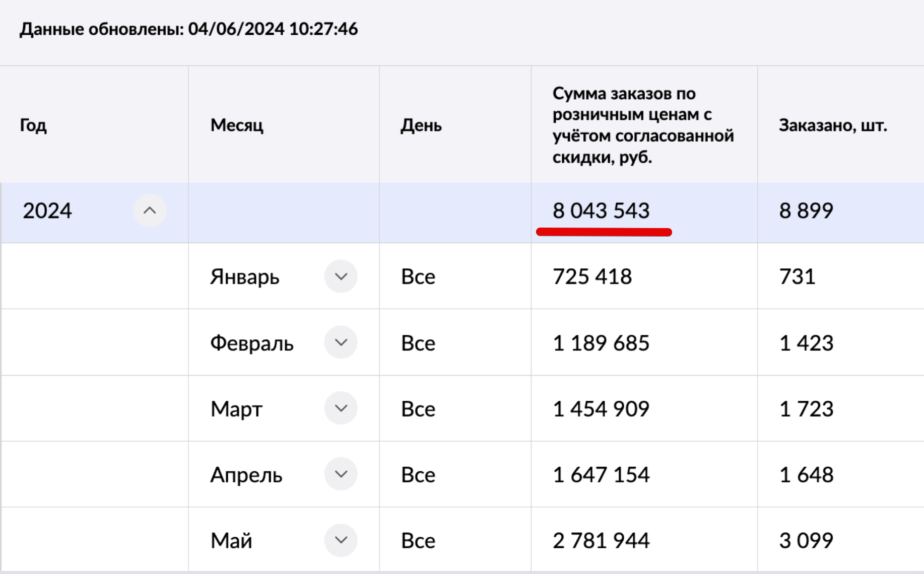Screen dimensions: 924x574
Task: Expand the Май month row
Action: click(x=341, y=540)
